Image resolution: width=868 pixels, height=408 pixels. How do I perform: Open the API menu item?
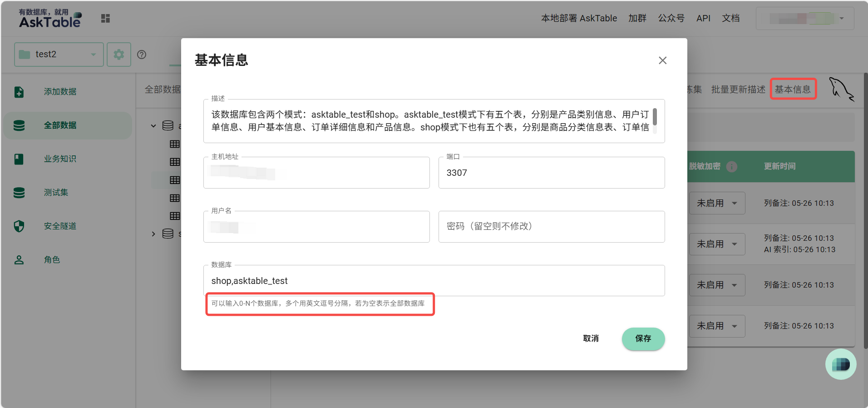pyautogui.click(x=703, y=18)
